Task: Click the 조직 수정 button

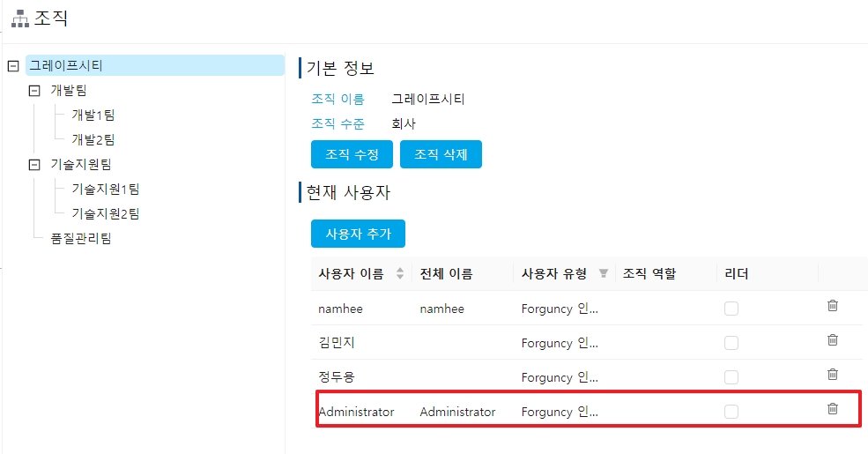Action: pos(352,154)
